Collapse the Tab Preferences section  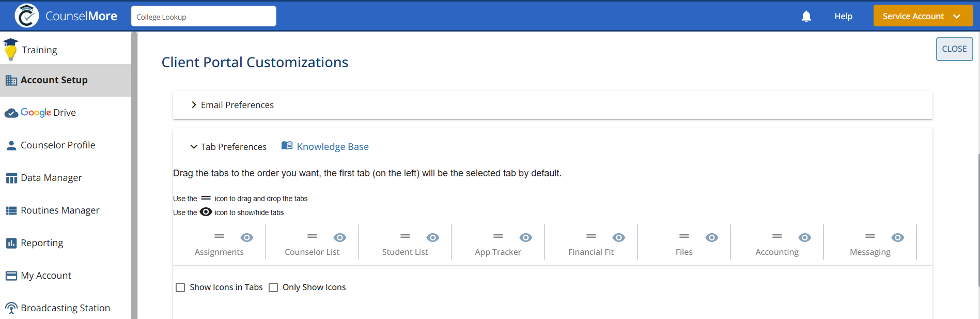(228, 147)
